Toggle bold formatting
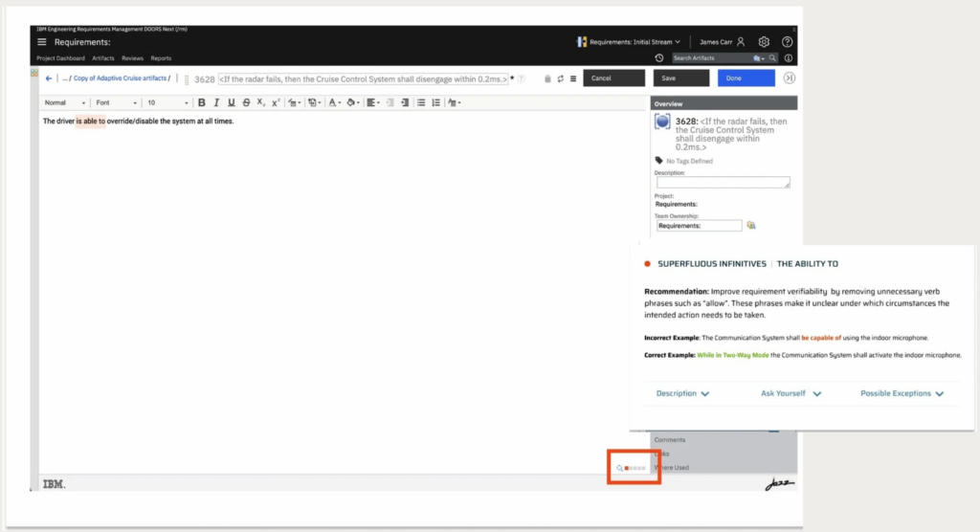 202,102
